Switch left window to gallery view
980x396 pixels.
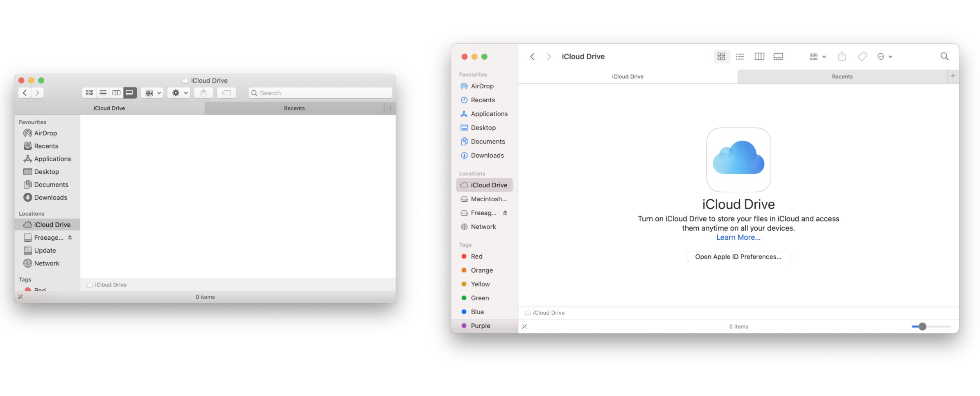(x=130, y=93)
